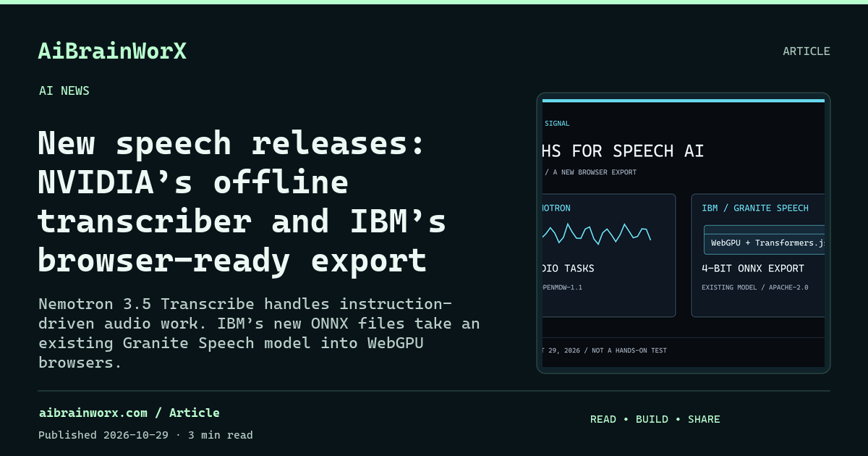The height and width of the screenshot is (456, 868).
Task: Click the headline beginning "New speech releases"
Action: [242, 201]
